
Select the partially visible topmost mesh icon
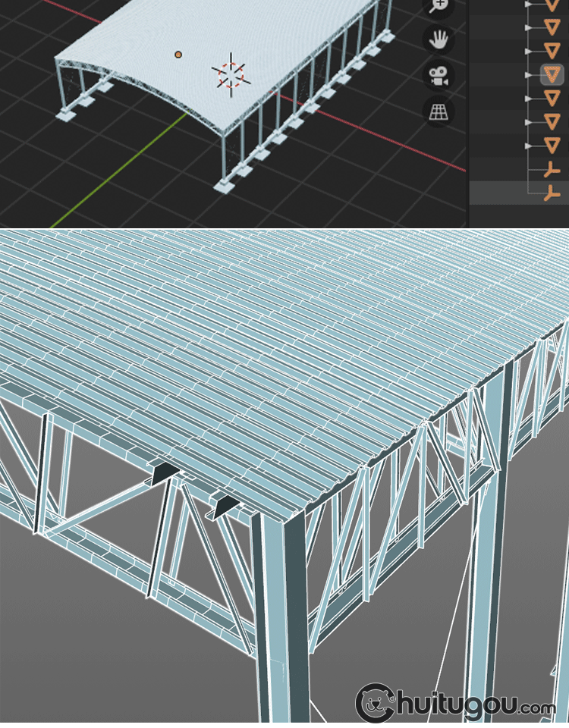[x=552, y=6]
